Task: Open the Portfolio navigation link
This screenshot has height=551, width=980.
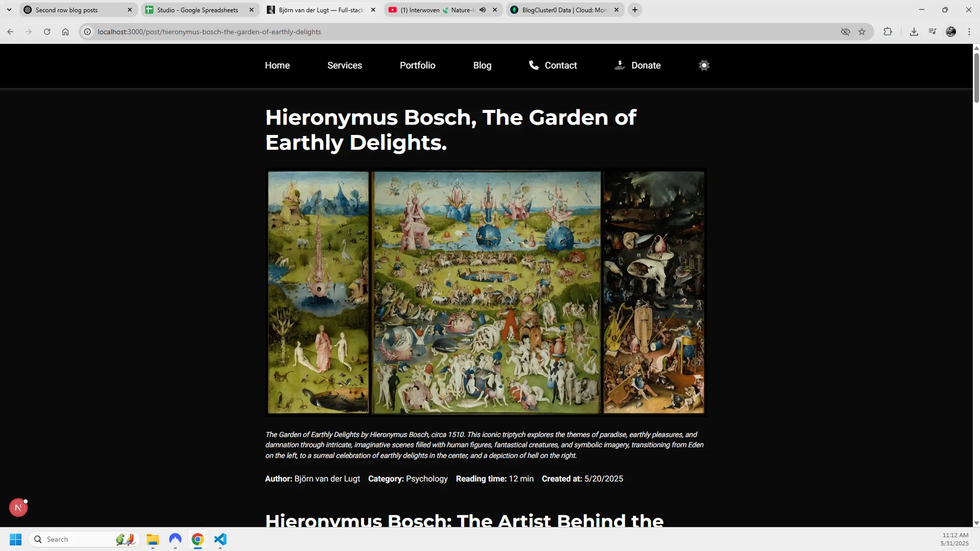Action: coord(418,65)
